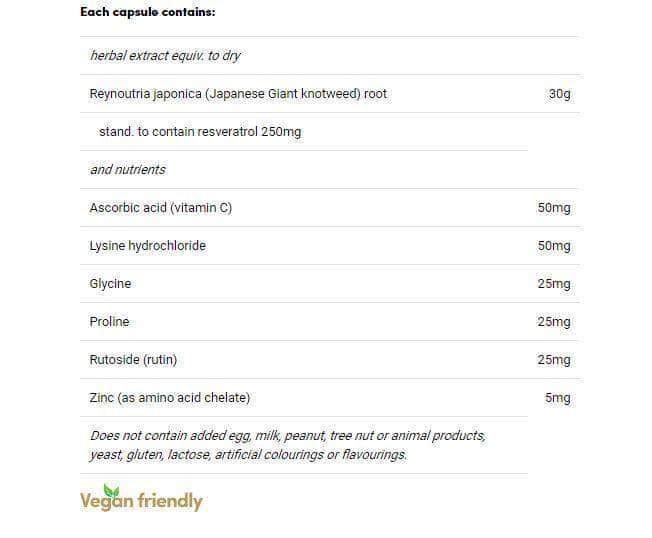The image size is (652, 538).
Task: Click the Rutoside (rutin) label
Action: coord(139,360)
